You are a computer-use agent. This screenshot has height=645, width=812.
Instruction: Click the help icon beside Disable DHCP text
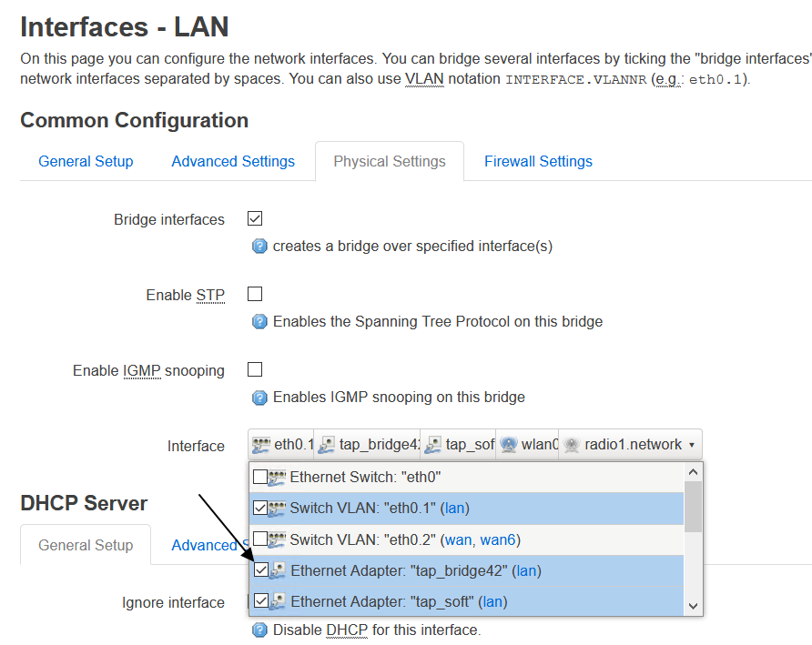pyautogui.click(x=259, y=630)
